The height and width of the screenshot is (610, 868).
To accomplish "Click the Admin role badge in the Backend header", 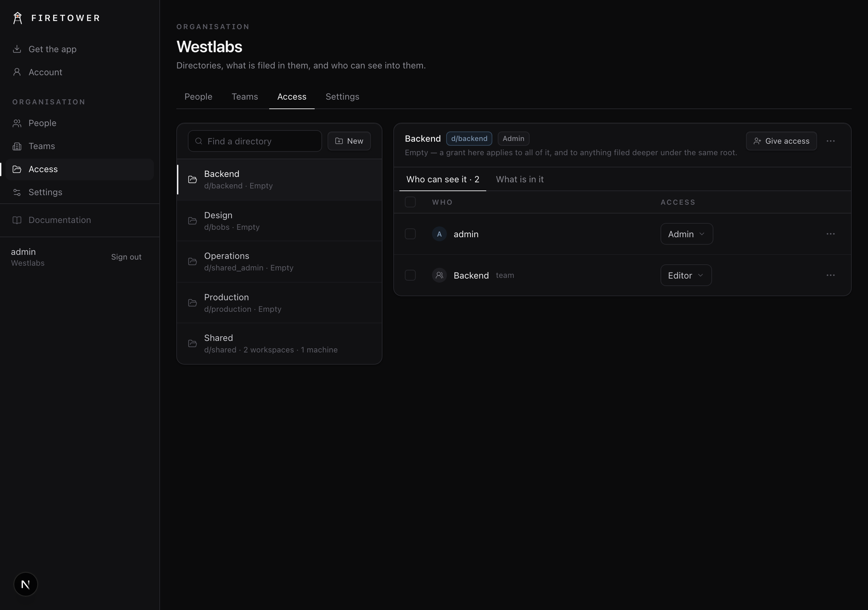I will click(x=513, y=138).
